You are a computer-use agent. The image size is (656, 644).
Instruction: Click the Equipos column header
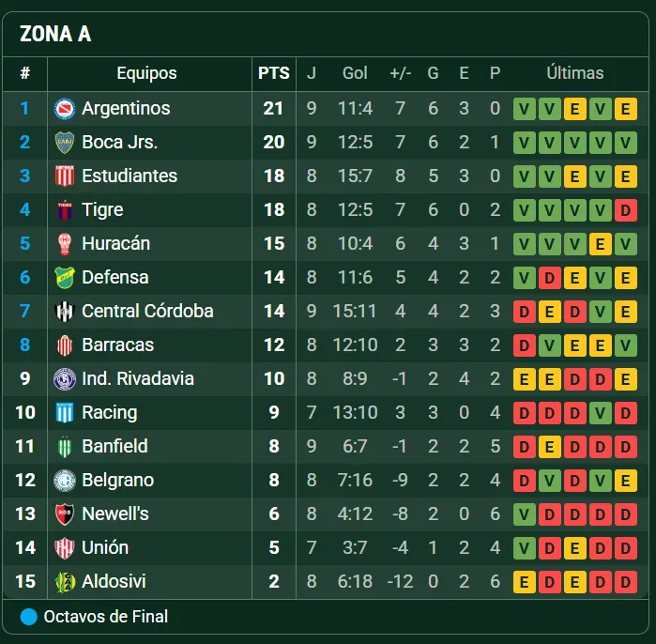coord(146,73)
